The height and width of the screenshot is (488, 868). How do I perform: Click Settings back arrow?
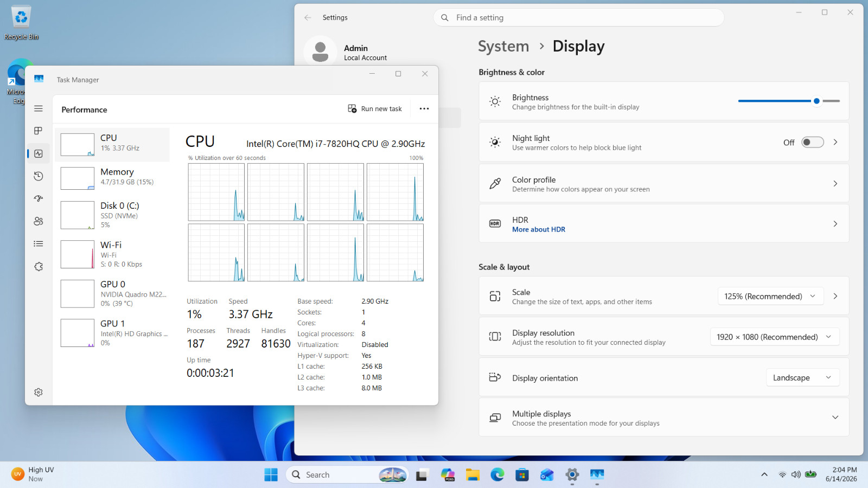308,17
